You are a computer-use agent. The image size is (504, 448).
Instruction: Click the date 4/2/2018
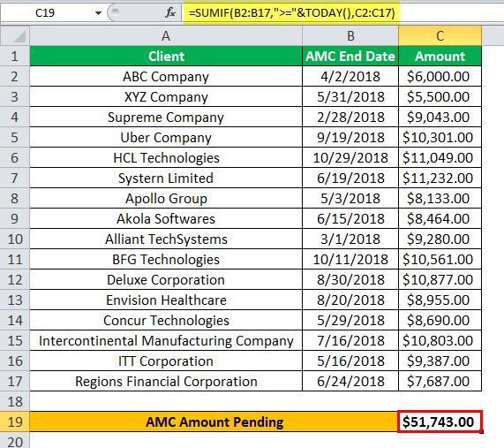(x=350, y=77)
